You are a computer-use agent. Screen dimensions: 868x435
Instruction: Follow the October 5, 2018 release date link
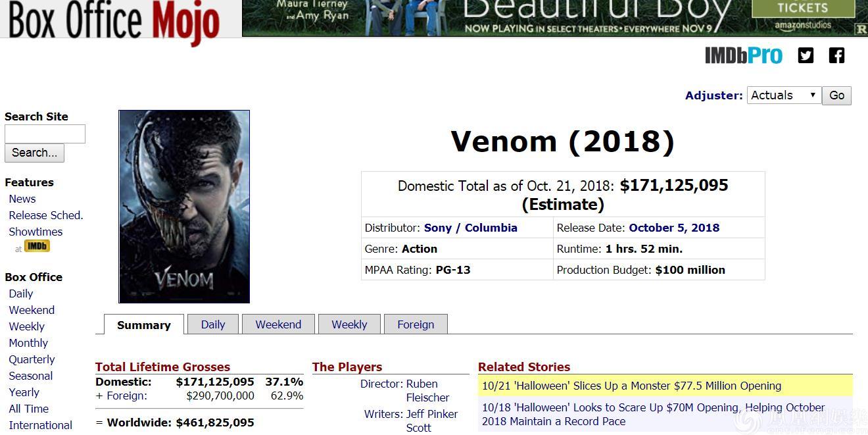674,228
